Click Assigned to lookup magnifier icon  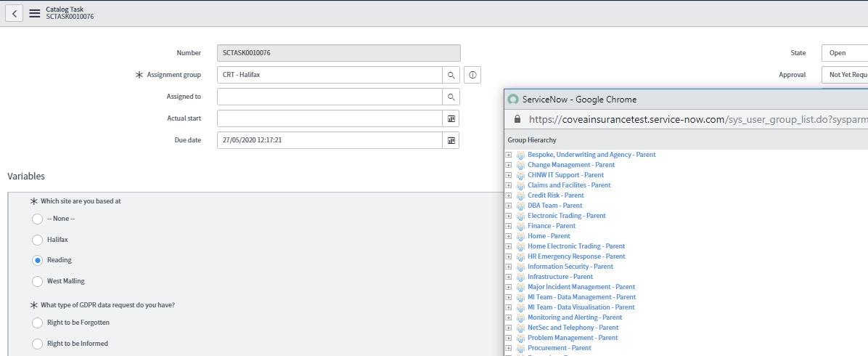click(451, 97)
